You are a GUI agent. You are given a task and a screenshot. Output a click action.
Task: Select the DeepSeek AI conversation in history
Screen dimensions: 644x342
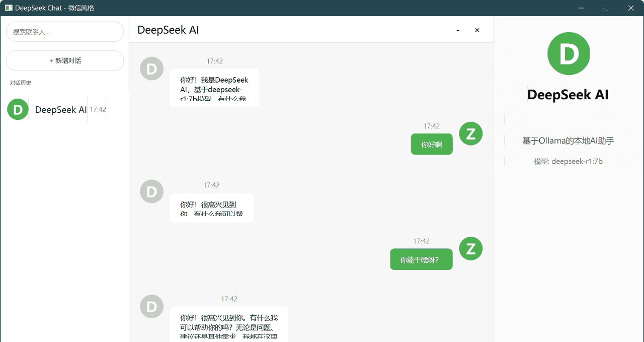[60, 109]
